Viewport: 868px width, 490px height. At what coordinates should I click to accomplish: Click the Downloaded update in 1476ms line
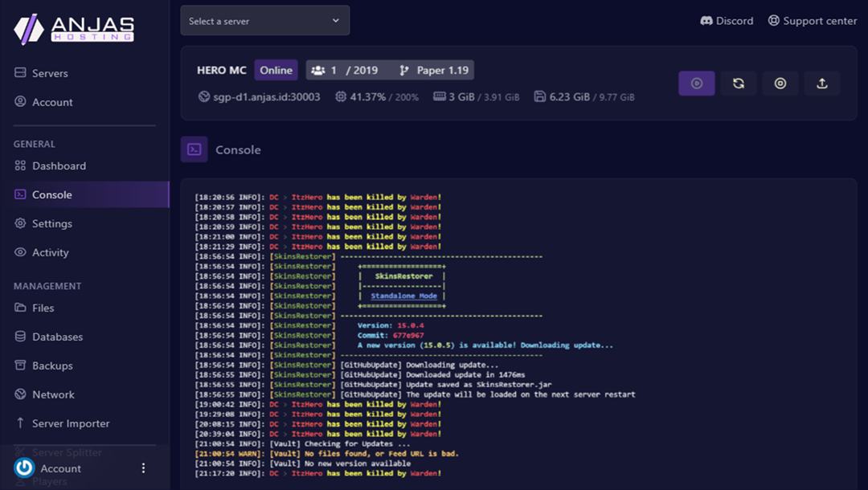click(x=360, y=374)
